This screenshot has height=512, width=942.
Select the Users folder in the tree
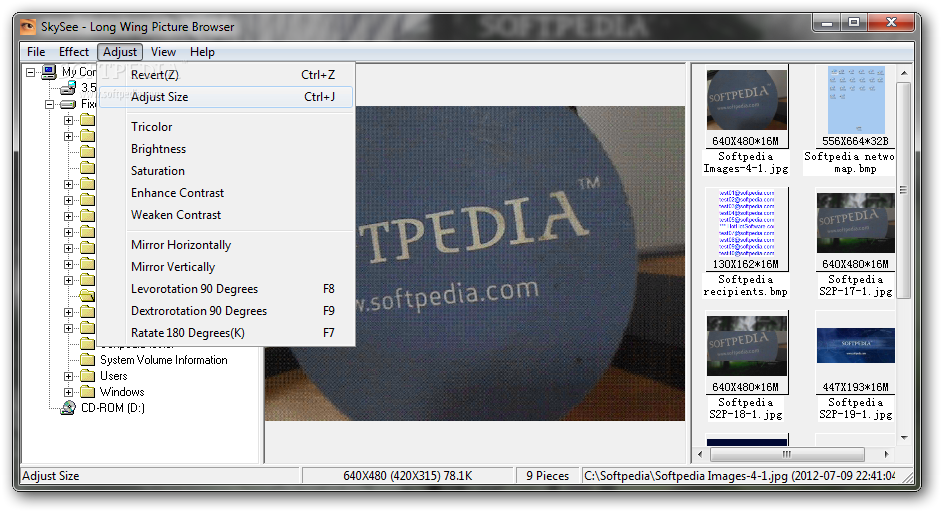114,376
